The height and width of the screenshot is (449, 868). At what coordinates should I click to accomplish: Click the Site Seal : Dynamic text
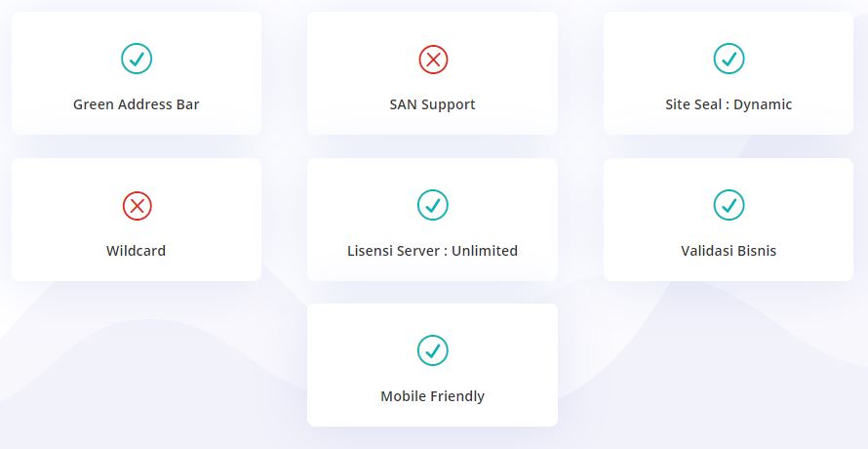[729, 104]
